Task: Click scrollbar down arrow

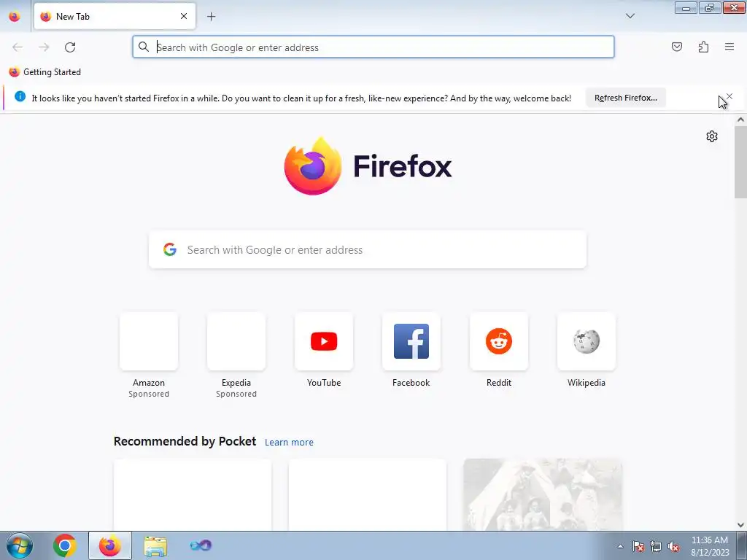Action: coord(740,525)
